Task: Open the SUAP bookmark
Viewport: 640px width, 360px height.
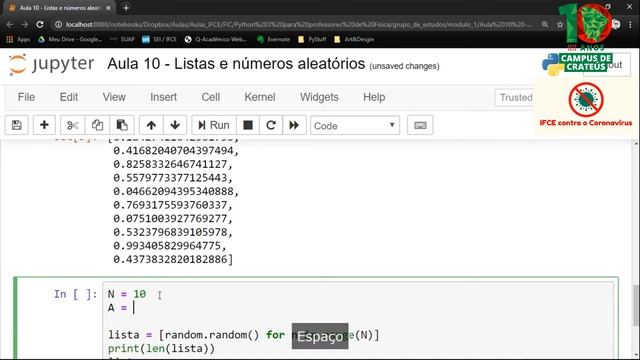Action: click(122, 39)
